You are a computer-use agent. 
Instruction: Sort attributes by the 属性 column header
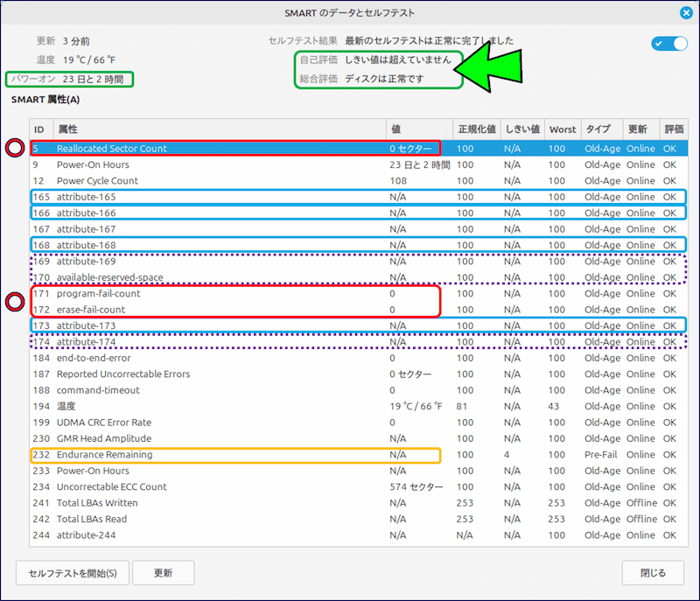[x=79, y=129]
